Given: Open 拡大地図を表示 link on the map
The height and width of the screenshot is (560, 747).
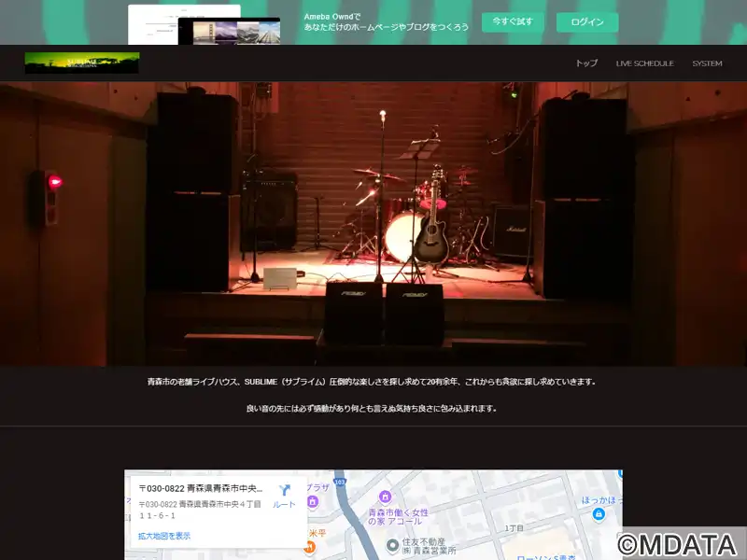Looking at the screenshot, I should click(164, 536).
